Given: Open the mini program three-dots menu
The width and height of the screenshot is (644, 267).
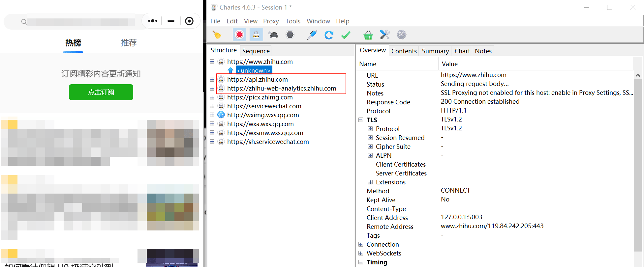Looking at the screenshot, I should pos(153,21).
